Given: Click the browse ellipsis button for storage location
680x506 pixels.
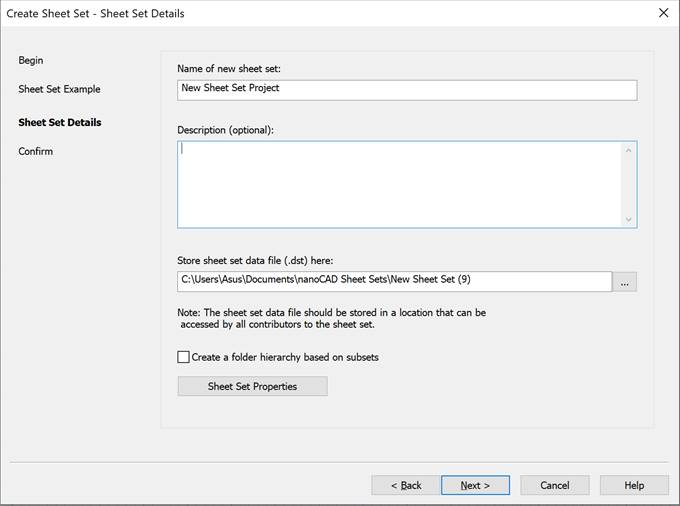Looking at the screenshot, I should 625,282.
